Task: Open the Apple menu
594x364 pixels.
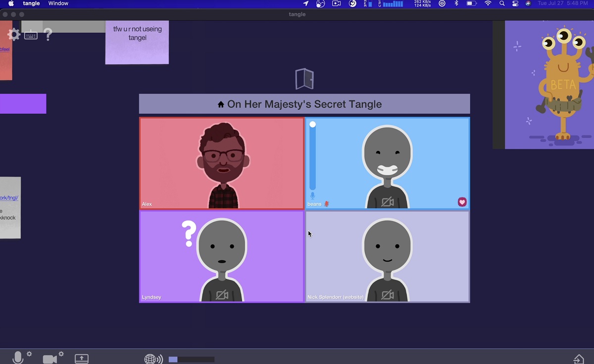Action: [x=11, y=3]
